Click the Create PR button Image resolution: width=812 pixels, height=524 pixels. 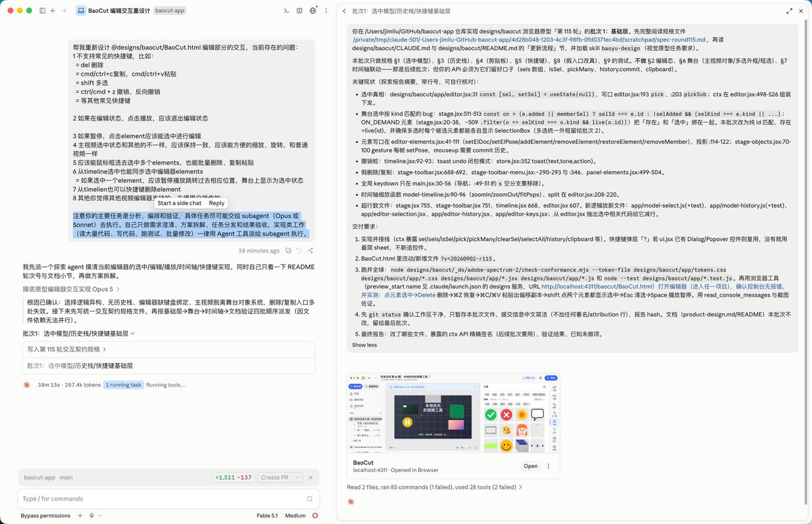tap(274, 477)
